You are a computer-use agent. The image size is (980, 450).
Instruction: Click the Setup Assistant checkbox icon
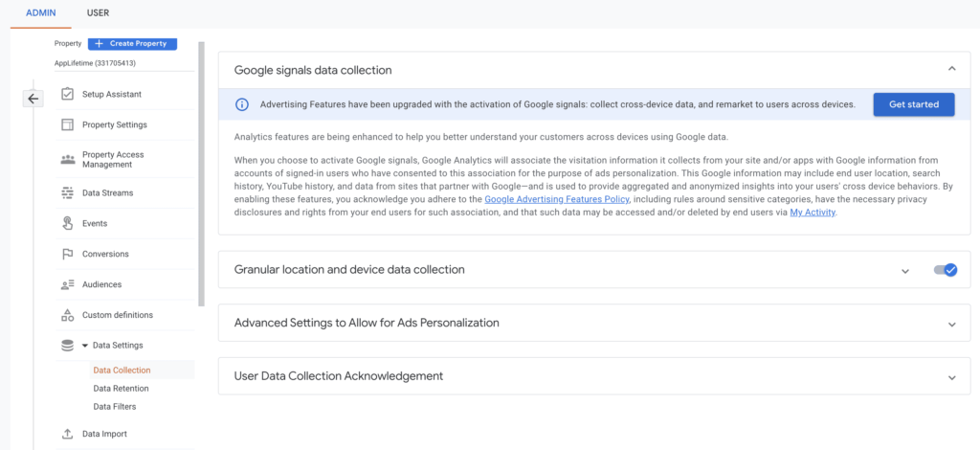67,95
